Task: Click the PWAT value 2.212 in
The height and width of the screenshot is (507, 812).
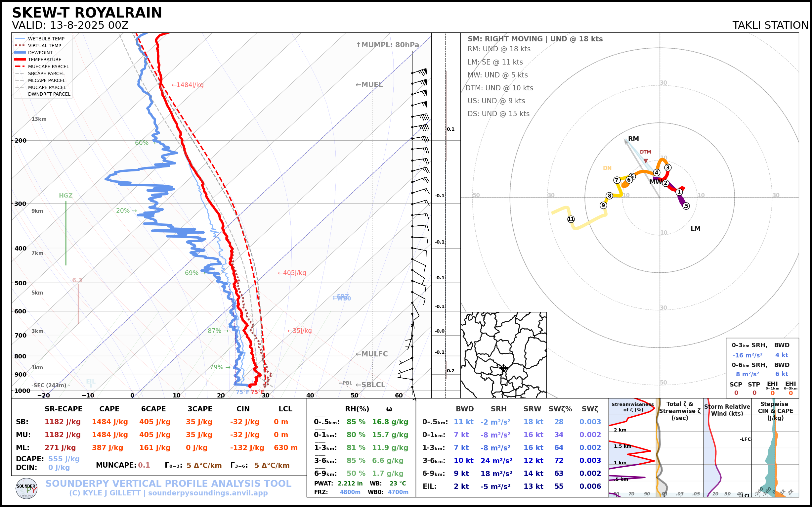Action: [x=350, y=483]
